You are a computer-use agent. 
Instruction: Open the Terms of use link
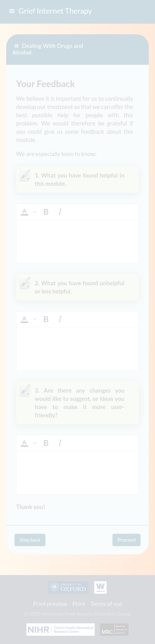(106, 604)
